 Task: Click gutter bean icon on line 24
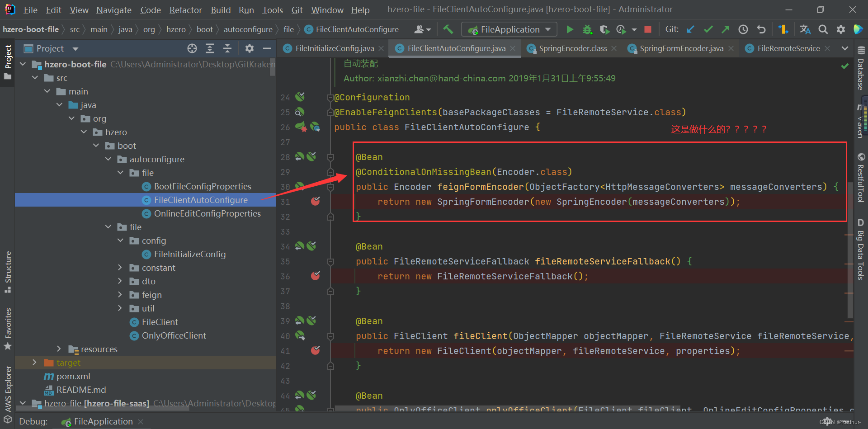300,97
